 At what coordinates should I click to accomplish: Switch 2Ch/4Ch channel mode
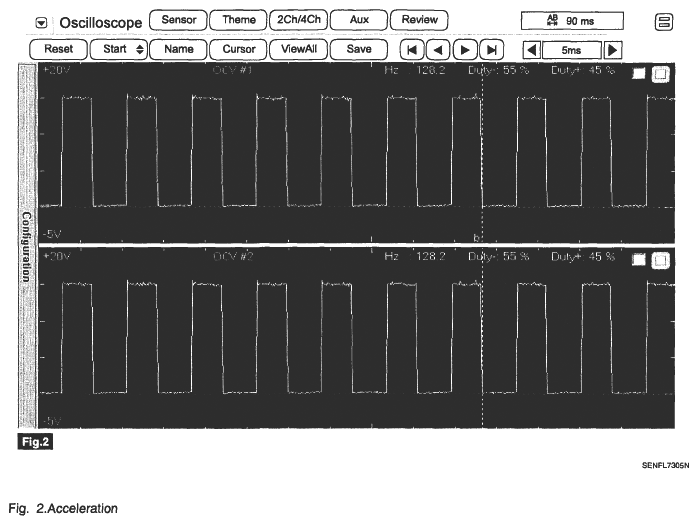297,20
